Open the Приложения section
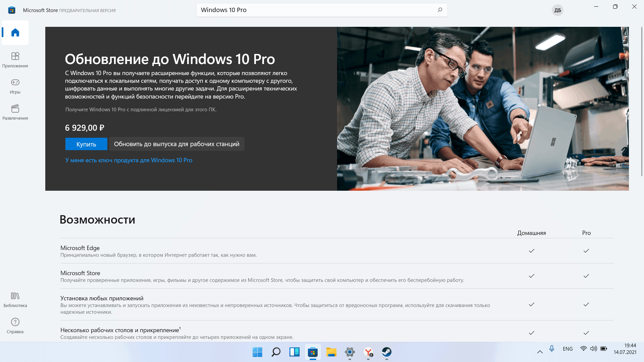Screen dimensions: 644x362 tap(15, 60)
